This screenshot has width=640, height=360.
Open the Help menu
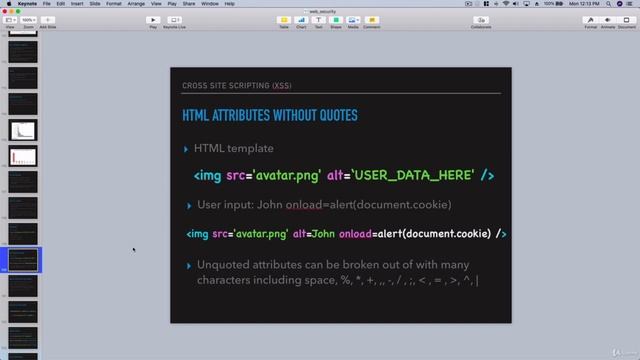229,4
